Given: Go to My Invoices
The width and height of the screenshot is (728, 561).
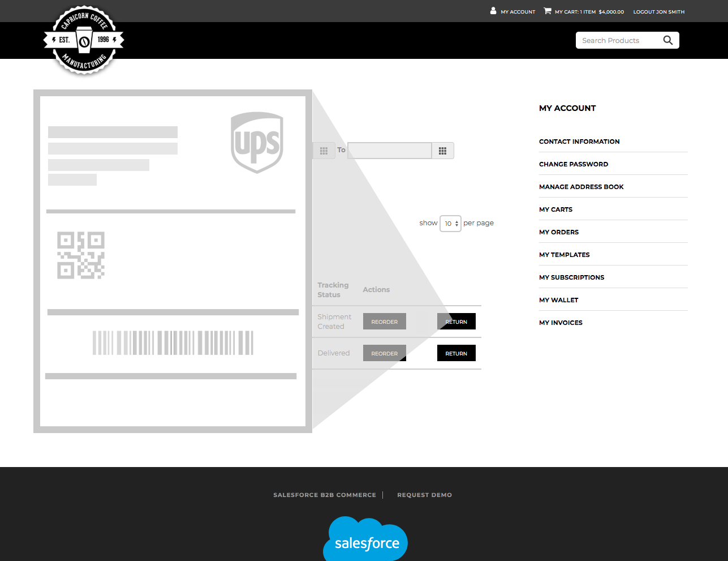Looking at the screenshot, I should pos(561,323).
